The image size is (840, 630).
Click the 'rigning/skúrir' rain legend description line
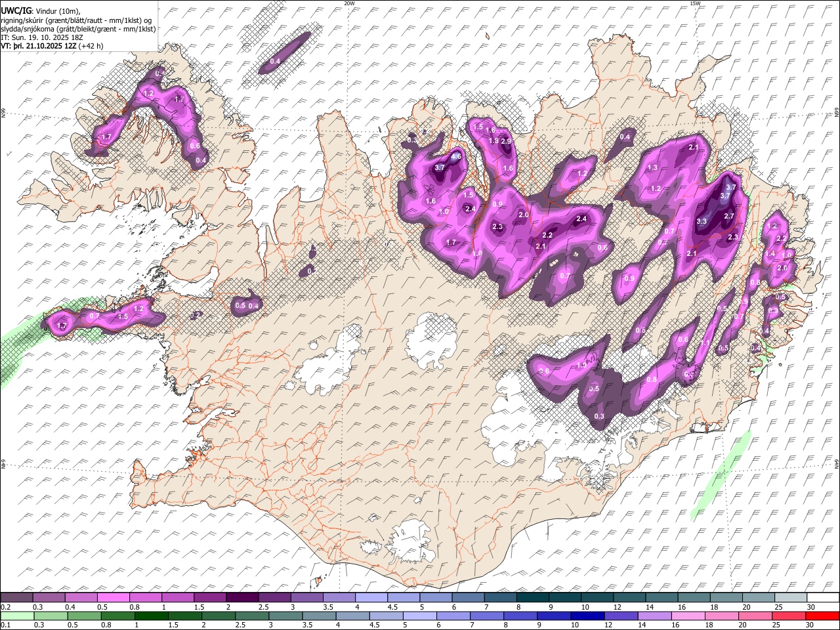click(x=77, y=20)
